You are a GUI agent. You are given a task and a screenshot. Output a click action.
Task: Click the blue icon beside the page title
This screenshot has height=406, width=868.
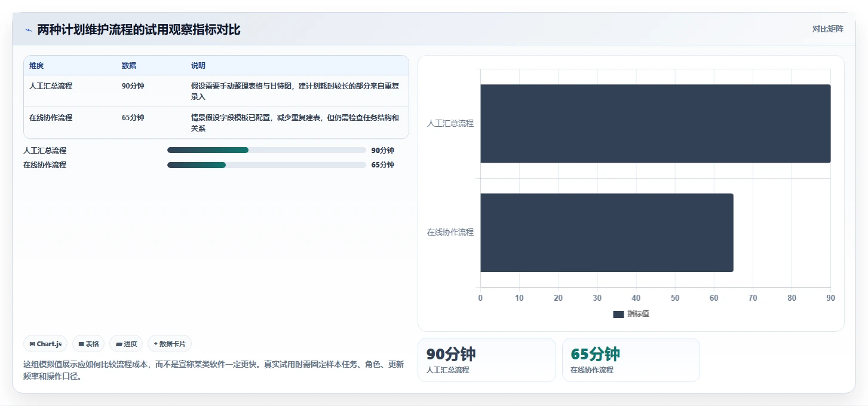click(28, 30)
